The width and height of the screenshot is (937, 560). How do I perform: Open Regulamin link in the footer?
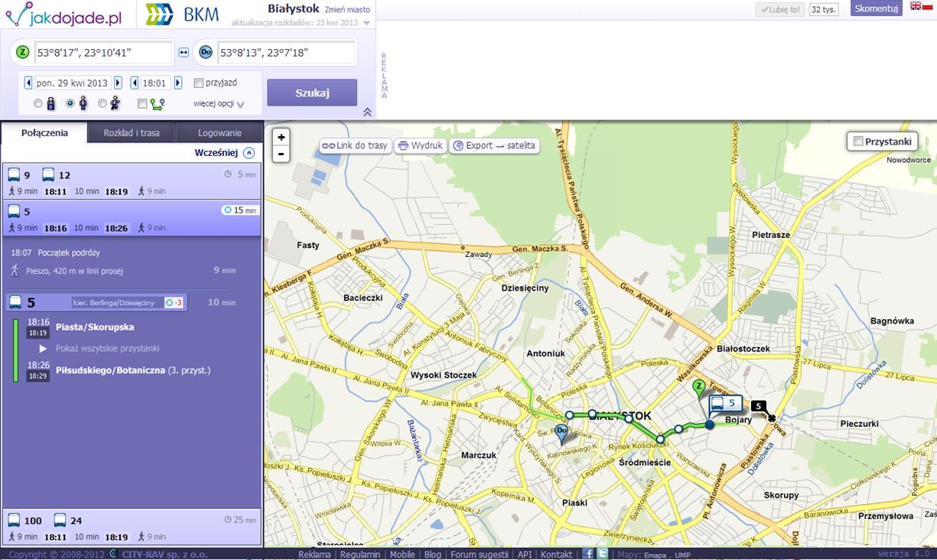coord(360,554)
